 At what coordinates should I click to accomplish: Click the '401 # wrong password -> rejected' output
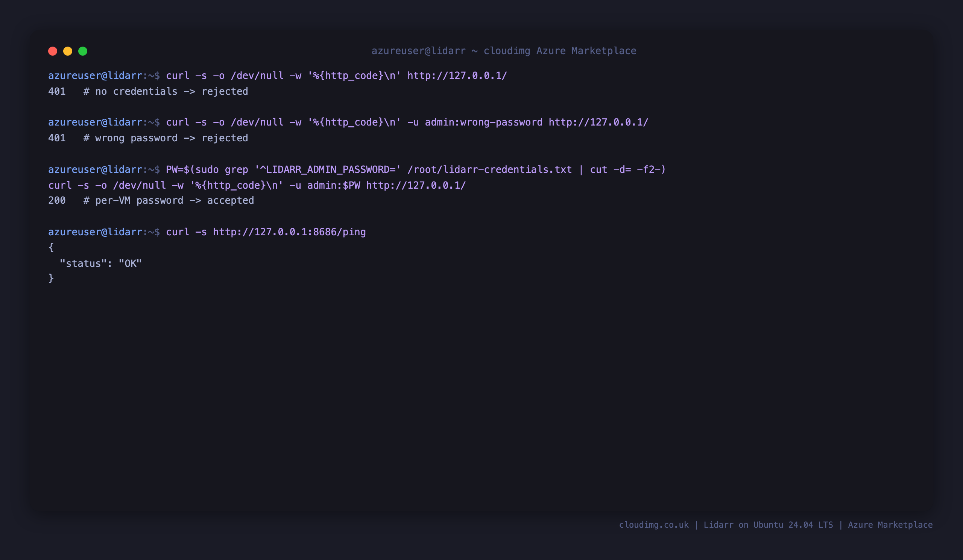pyautogui.click(x=148, y=138)
